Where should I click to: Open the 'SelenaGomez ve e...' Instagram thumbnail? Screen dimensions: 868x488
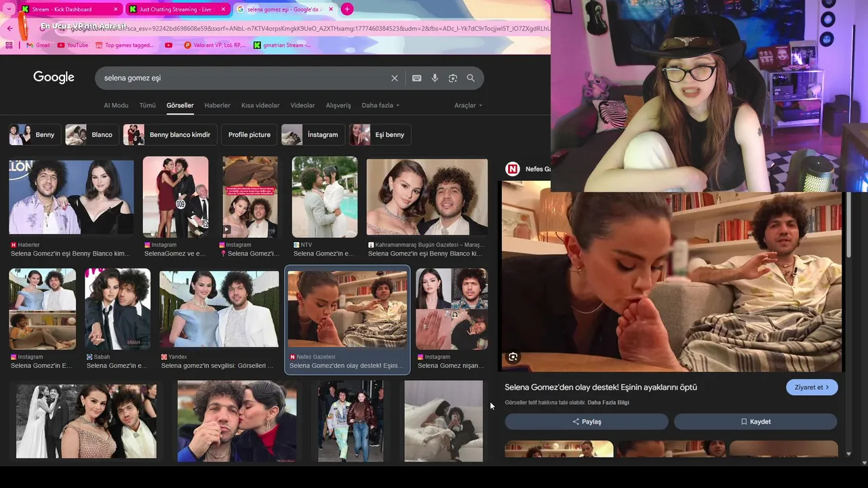click(x=176, y=197)
